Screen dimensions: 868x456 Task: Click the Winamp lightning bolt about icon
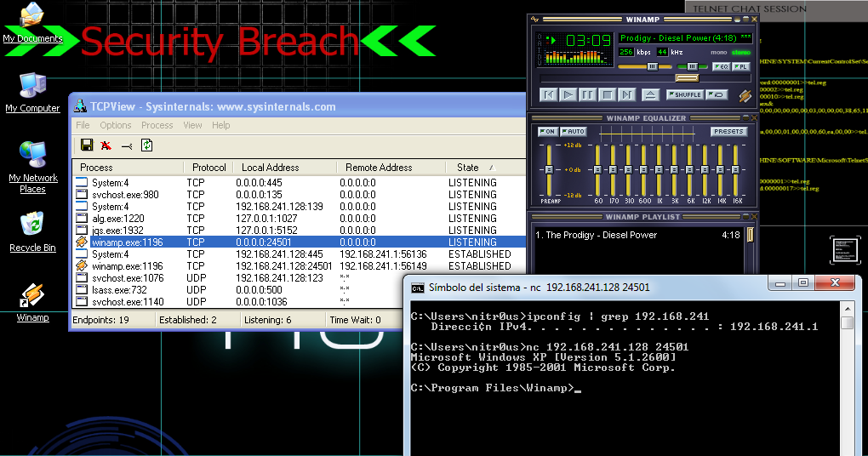(745, 96)
